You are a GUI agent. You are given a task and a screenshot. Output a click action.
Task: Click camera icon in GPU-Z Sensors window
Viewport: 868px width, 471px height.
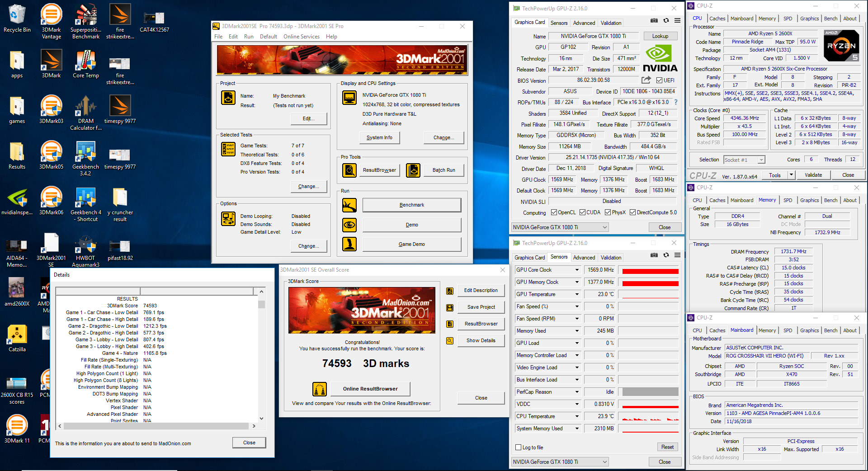(654, 255)
